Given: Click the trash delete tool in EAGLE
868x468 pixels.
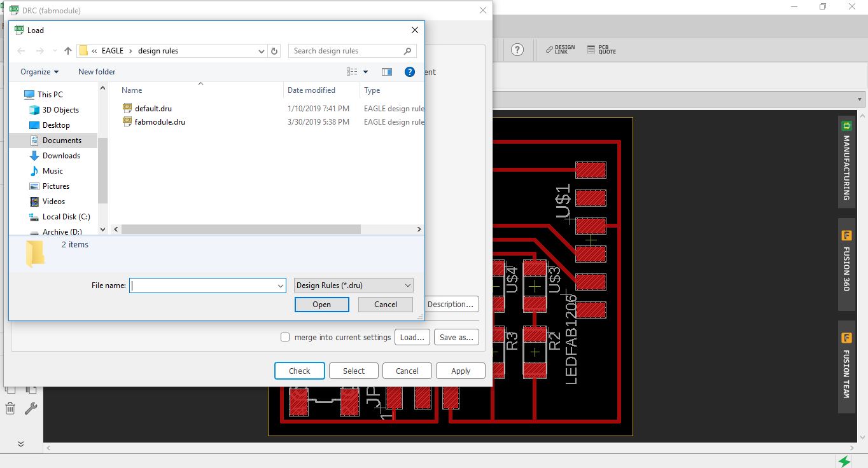Looking at the screenshot, I should (x=10, y=408).
